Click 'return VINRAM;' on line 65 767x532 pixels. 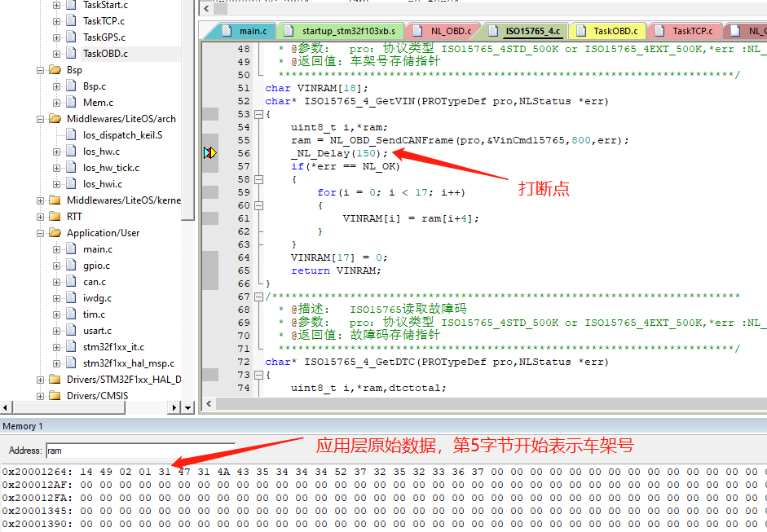tap(336, 270)
